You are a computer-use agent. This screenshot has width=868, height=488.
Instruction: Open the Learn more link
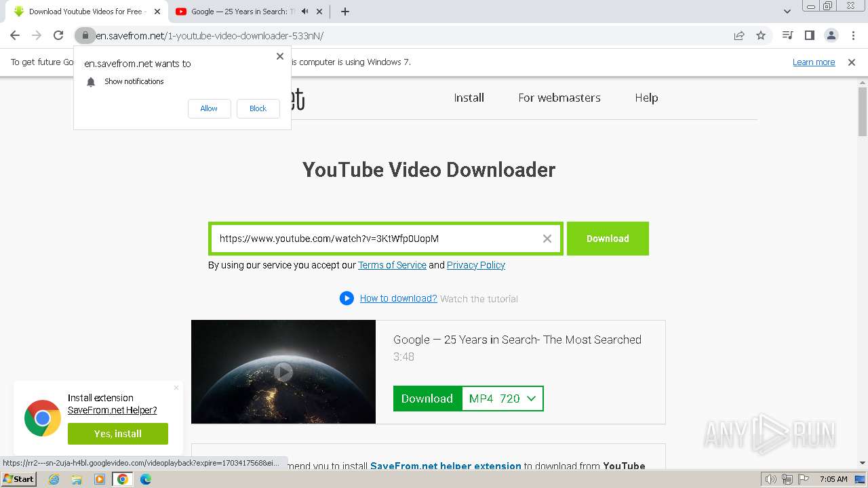click(814, 62)
